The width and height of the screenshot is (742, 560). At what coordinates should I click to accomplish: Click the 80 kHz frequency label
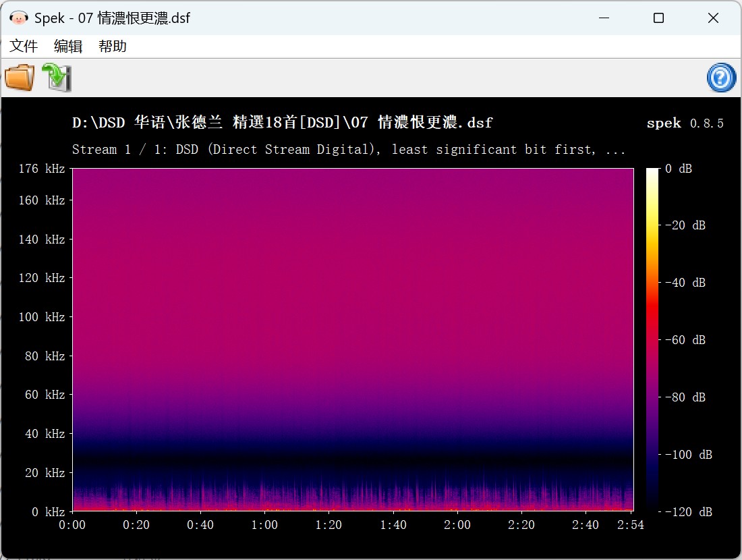click(45, 356)
